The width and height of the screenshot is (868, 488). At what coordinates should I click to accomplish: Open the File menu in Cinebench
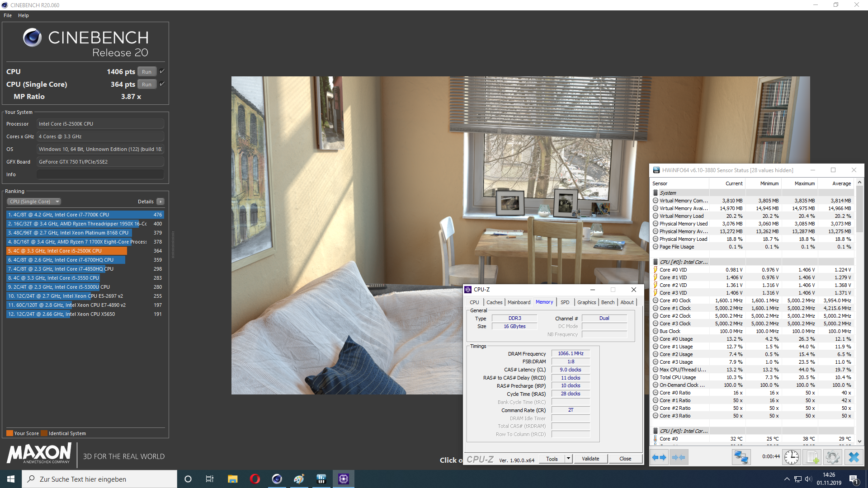[8, 15]
